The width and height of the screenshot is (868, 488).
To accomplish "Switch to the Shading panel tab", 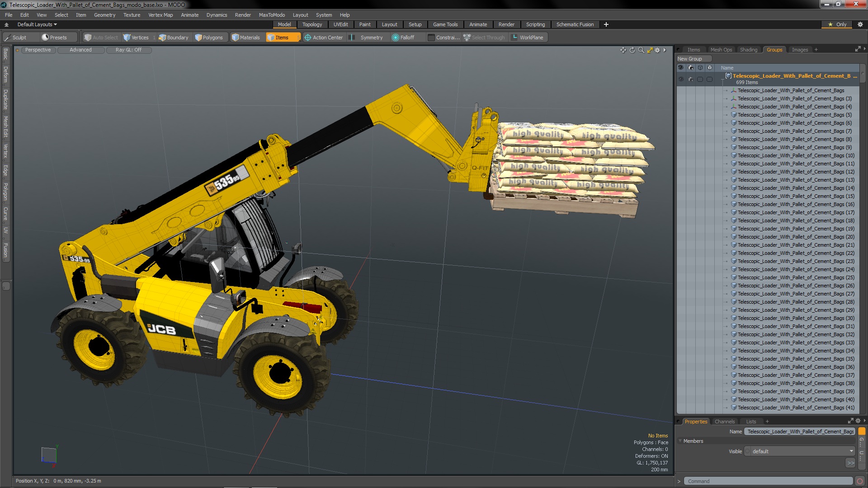I will pos(748,50).
